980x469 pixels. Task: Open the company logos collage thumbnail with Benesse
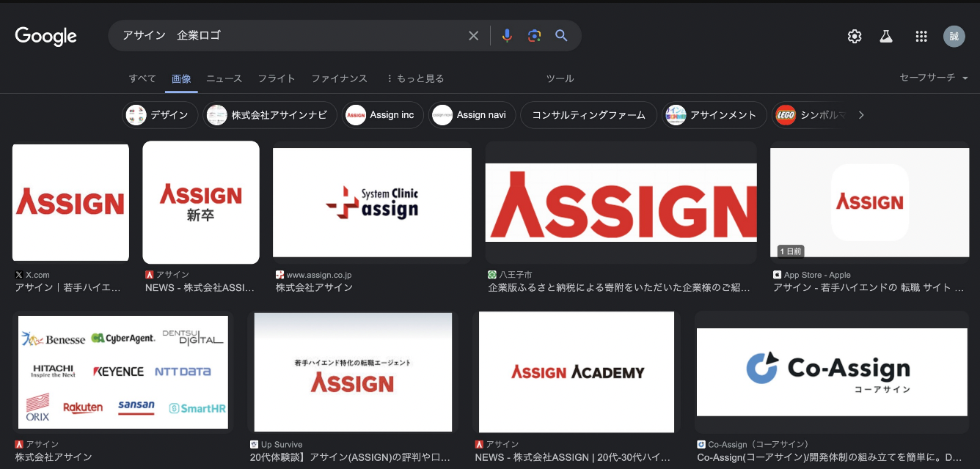click(x=123, y=372)
